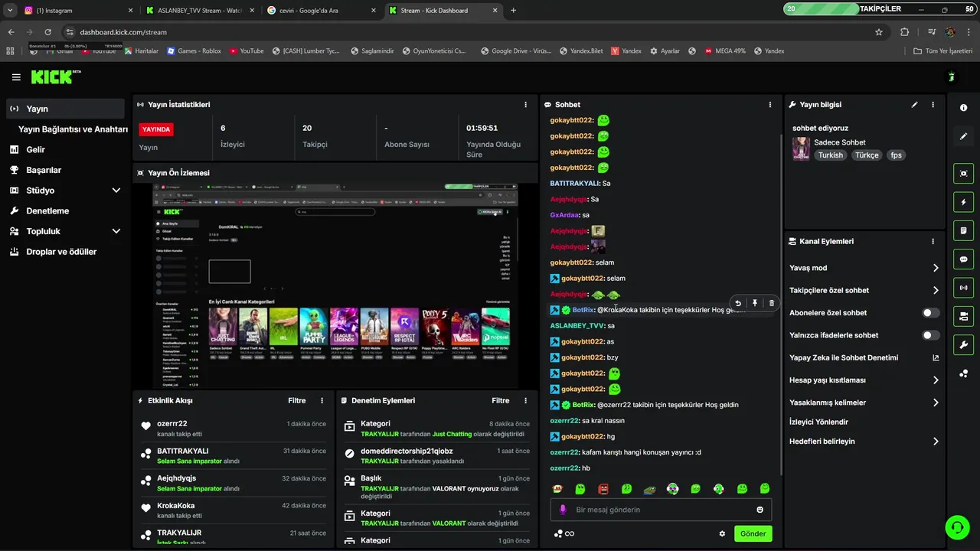Switch to ASLANBEY_TVV Stream browser tab
The width and height of the screenshot is (980, 551).
(199, 10)
